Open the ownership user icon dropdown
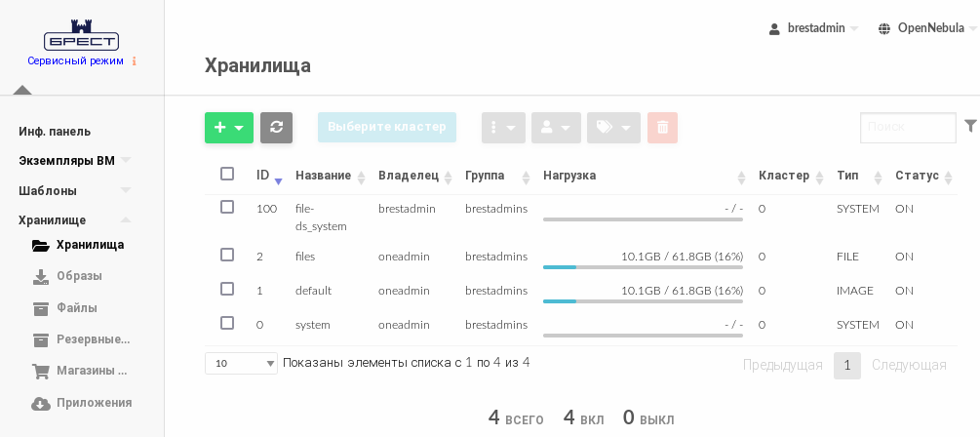 point(556,128)
